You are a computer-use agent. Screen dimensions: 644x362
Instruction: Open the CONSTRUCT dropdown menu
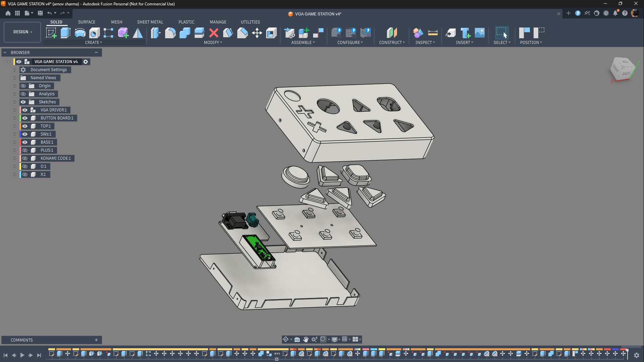(x=392, y=43)
